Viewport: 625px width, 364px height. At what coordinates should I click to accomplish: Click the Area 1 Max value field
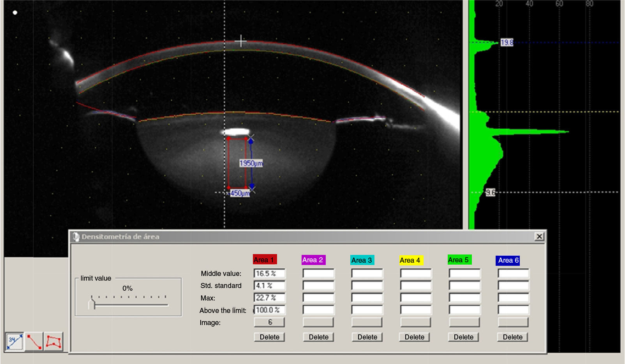[269, 298]
